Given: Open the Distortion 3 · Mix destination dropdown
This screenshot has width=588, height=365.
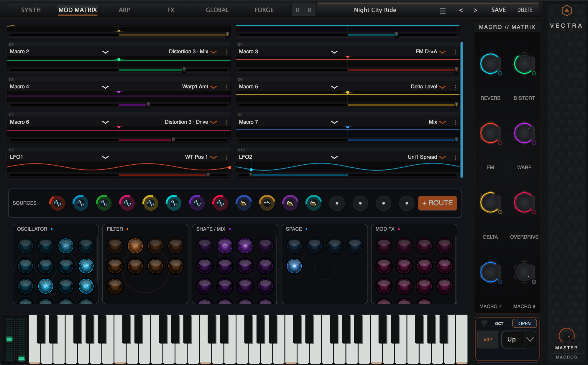Looking at the screenshot, I should pos(214,52).
